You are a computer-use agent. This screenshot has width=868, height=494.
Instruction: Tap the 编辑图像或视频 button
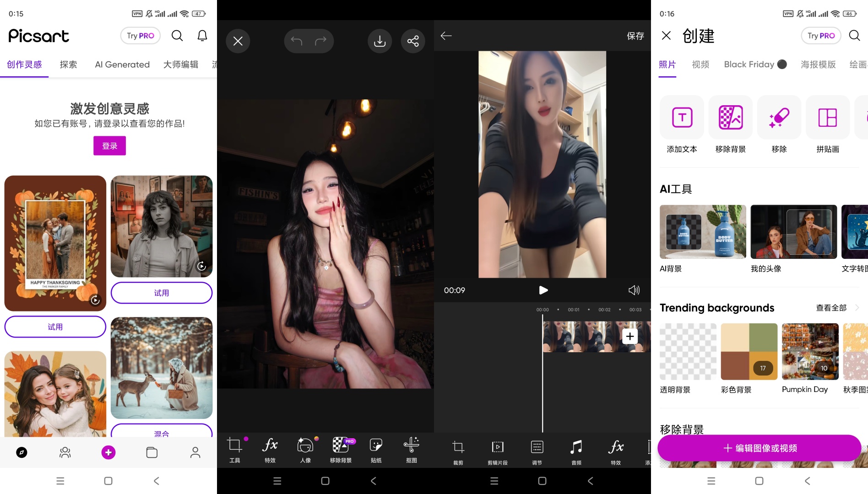[759, 448]
